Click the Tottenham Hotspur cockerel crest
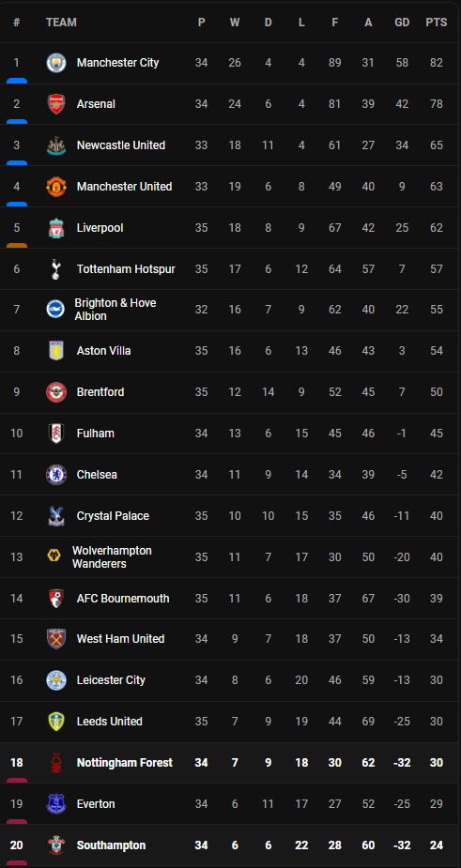The image size is (461, 868). [56, 269]
